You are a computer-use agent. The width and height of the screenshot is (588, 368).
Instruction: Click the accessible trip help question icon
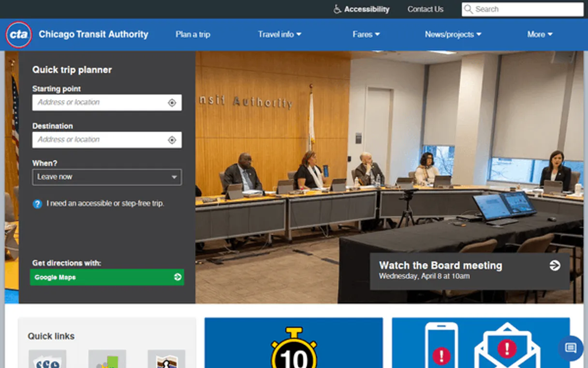tap(37, 204)
